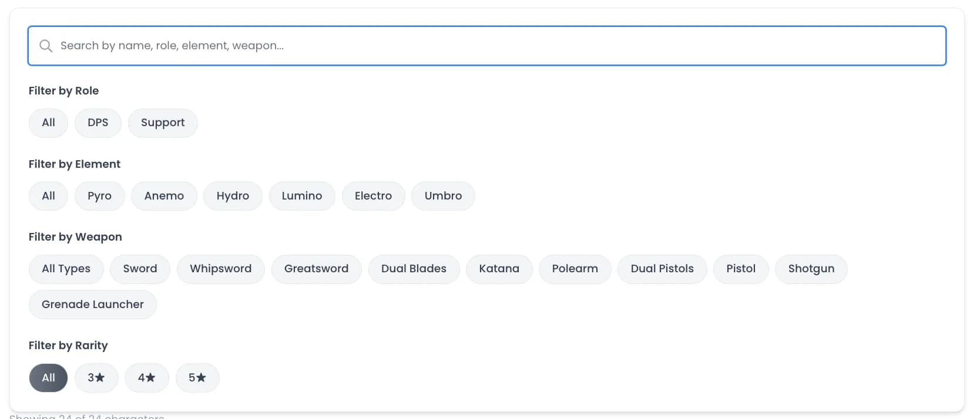Select the active All rarity filter
The image size is (980, 419).
pyautogui.click(x=48, y=378)
